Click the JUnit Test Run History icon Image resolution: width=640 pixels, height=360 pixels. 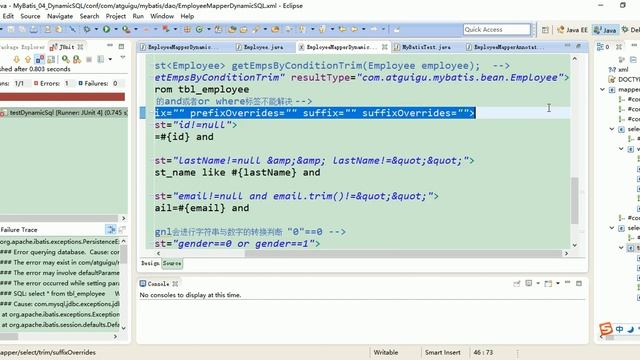[100, 60]
